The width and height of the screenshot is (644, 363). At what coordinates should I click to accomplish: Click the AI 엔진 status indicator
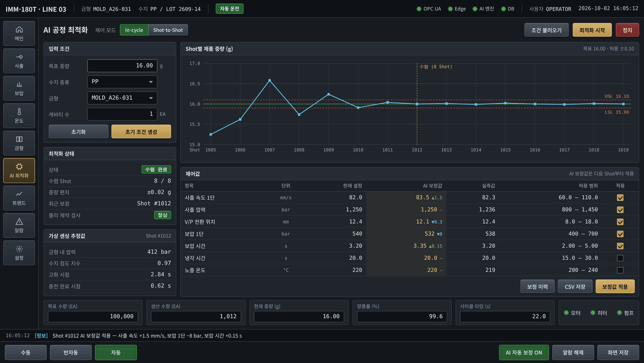(483, 9)
